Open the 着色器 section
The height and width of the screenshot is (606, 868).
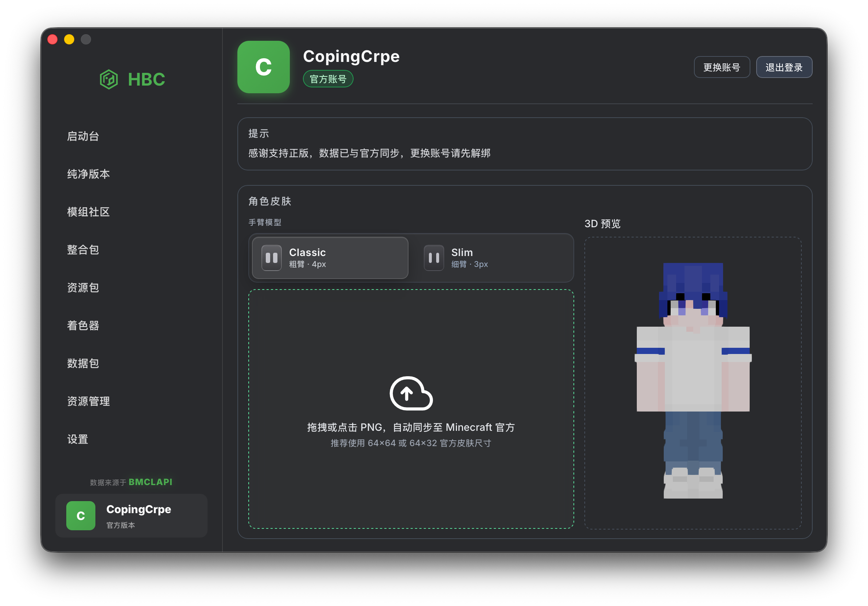(x=83, y=326)
